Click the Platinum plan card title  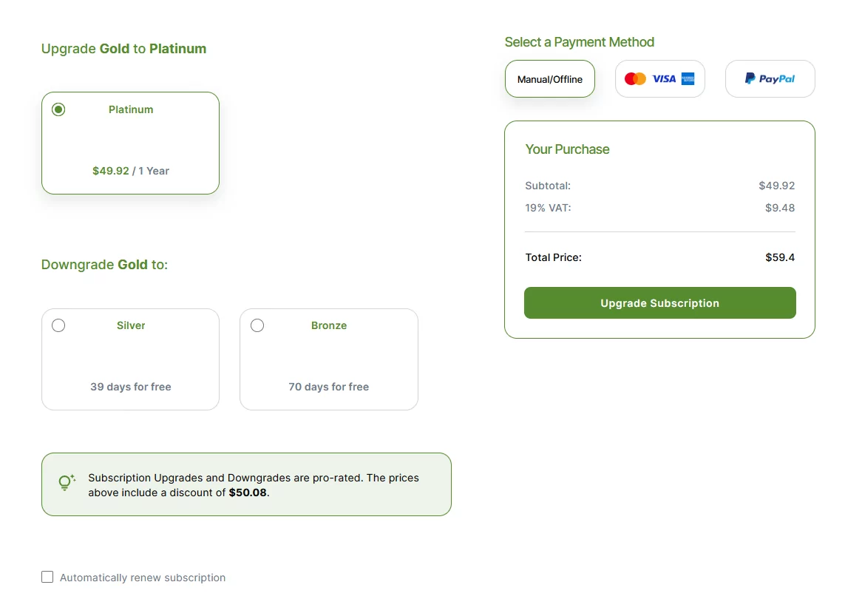131,109
